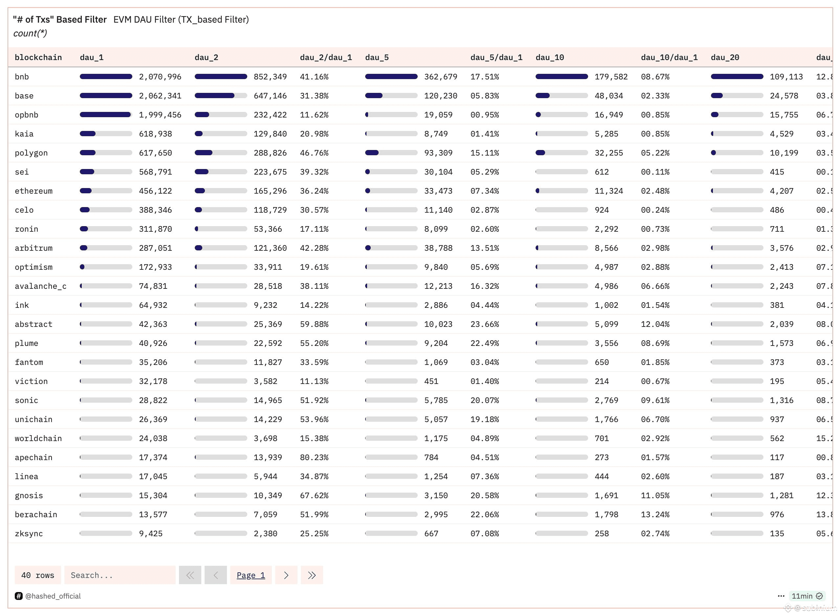Go to the next page arrow
This screenshot has width=840, height=616.
pos(286,575)
